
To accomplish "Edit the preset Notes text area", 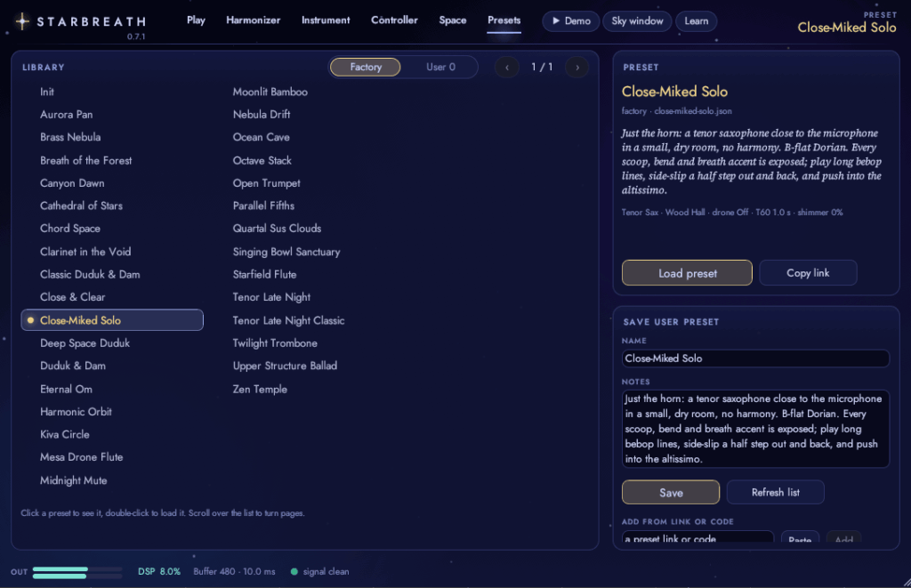I will 755,429.
